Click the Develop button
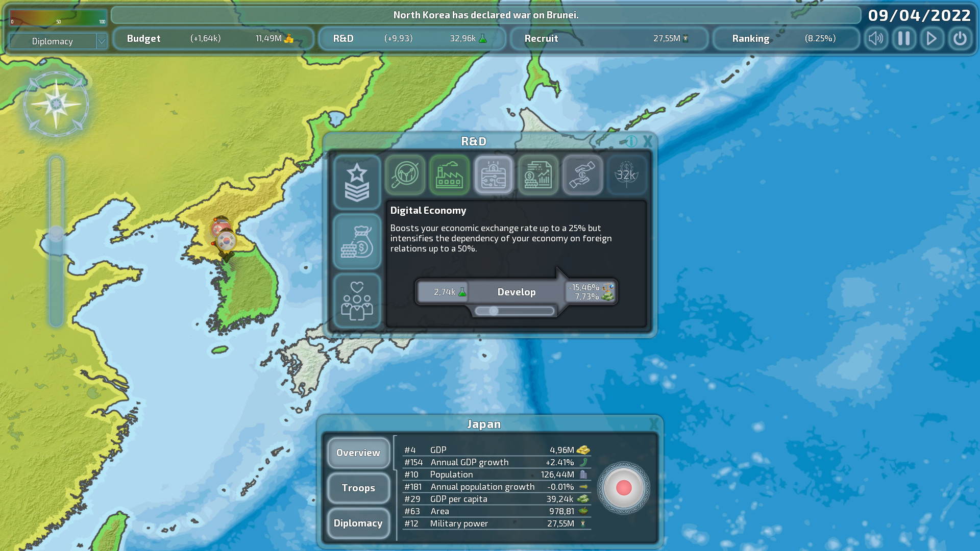The width and height of the screenshot is (980, 551). [x=516, y=292]
